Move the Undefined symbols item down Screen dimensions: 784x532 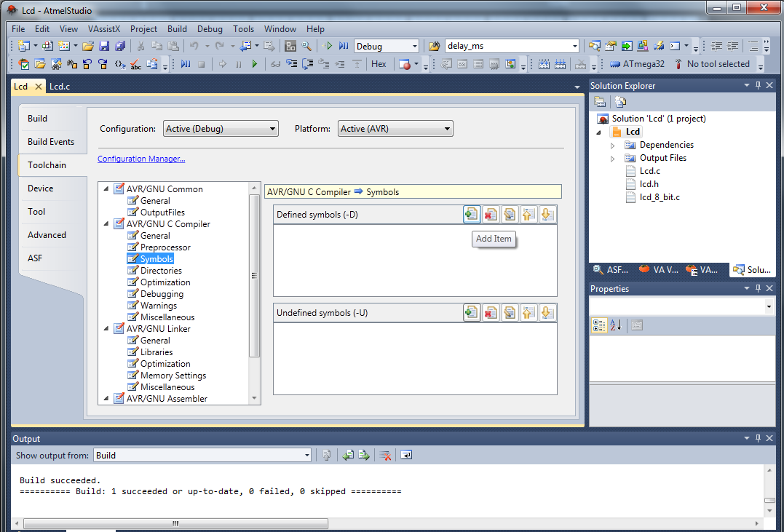click(547, 312)
